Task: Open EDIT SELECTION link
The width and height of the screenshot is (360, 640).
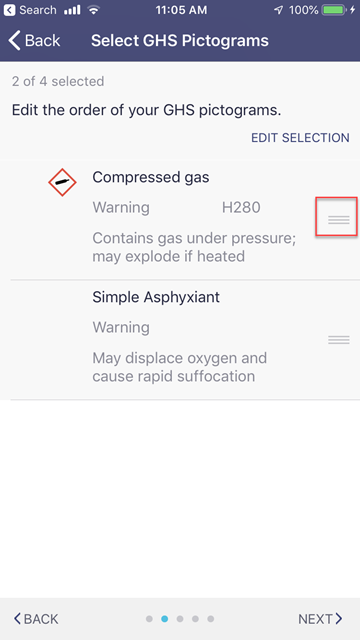Action: pos(300,138)
